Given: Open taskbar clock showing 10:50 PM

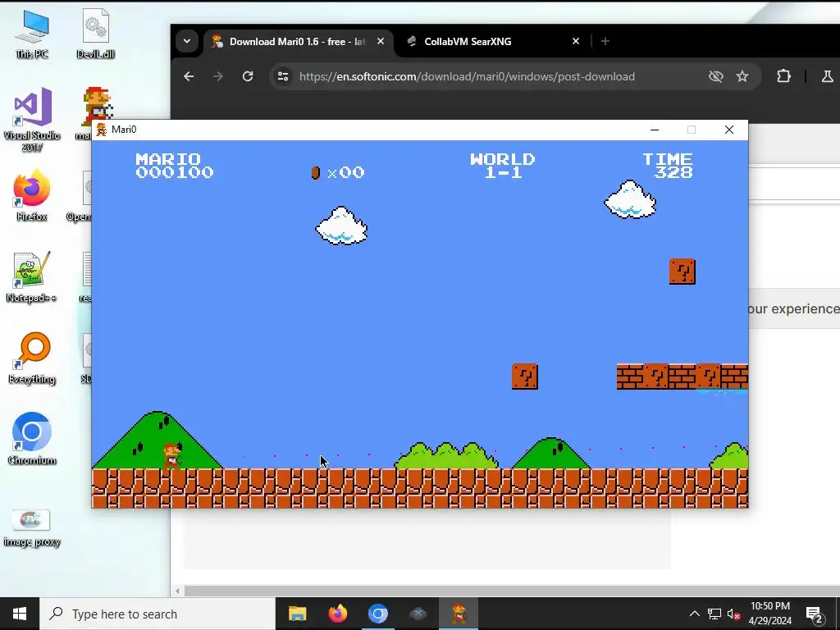Looking at the screenshot, I should tap(769, 614).
